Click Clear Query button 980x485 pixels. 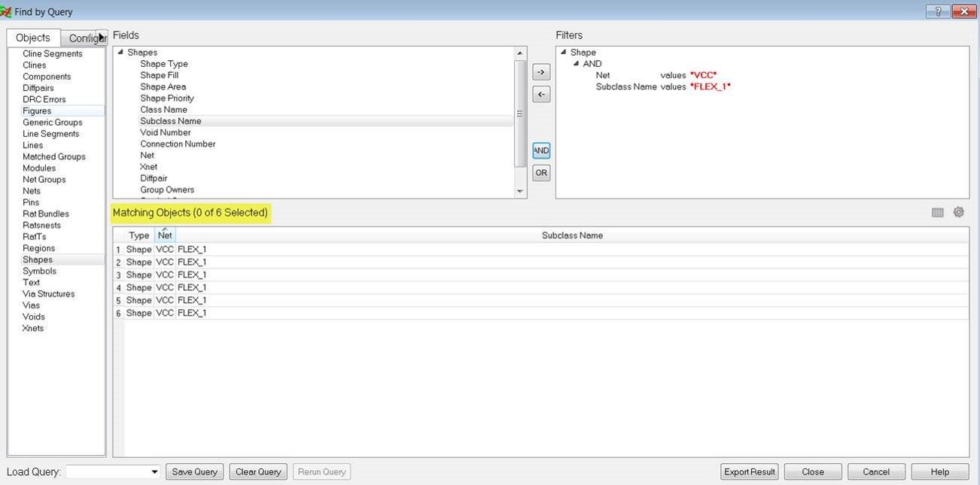[x=258, y=471]
